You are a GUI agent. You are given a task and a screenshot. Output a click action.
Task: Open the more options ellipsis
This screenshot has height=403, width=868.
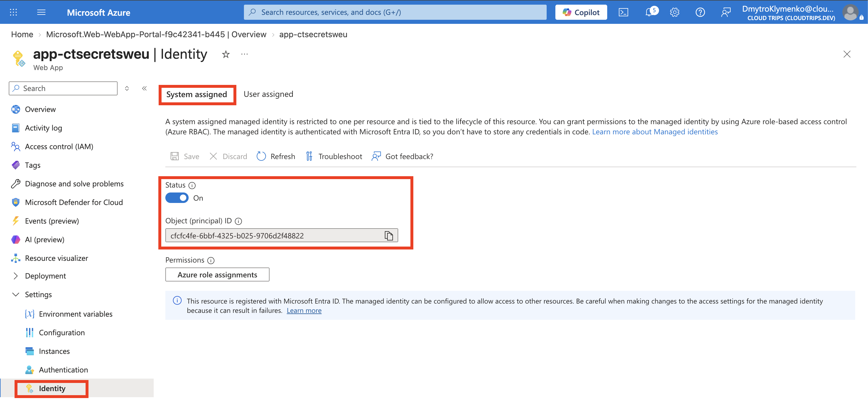244,54
